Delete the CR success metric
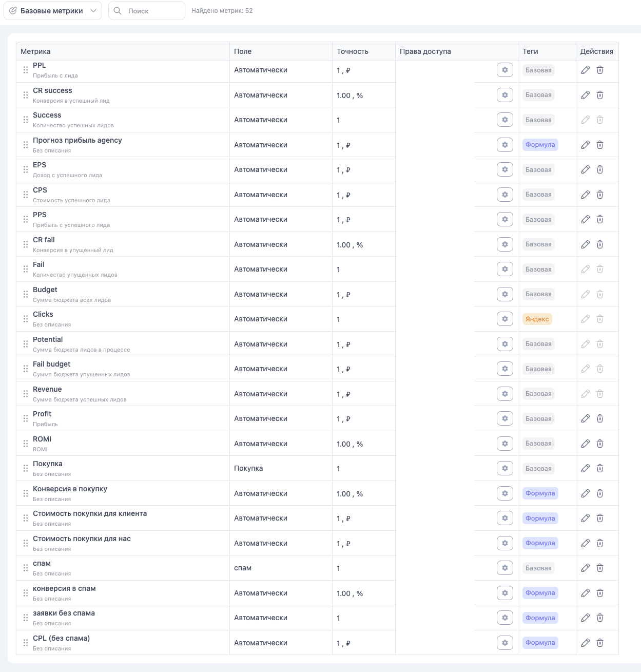Screen dimensions: 641x672 pyautogui.click(x=599, y=95)
